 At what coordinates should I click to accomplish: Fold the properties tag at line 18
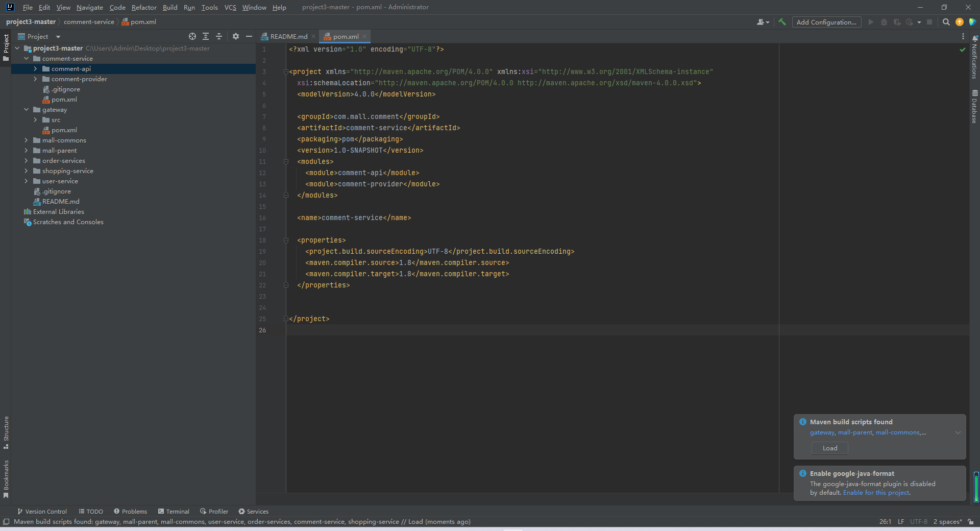[286, 240]
